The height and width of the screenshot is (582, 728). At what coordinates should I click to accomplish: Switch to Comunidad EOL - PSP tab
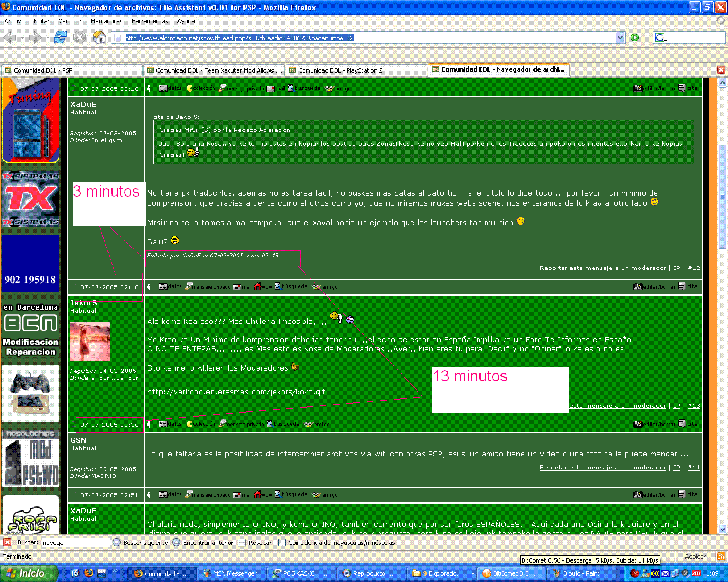pos(71,70)
